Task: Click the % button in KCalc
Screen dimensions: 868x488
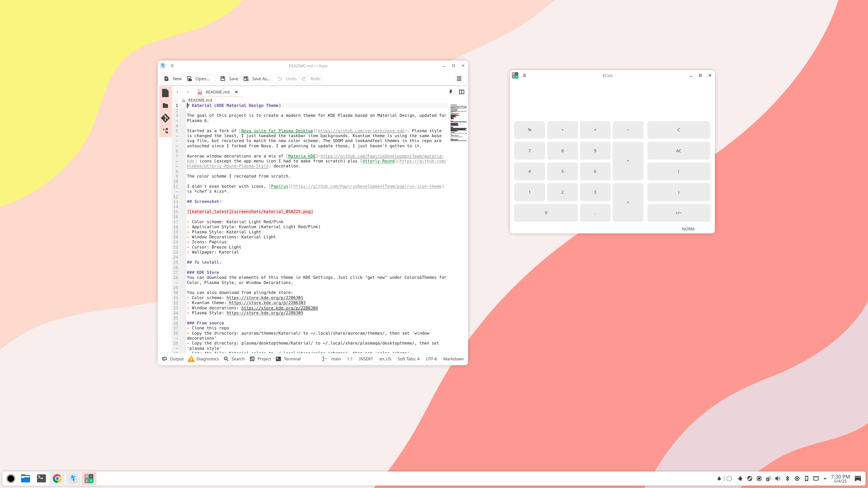Action: click(x=529, y=130)
